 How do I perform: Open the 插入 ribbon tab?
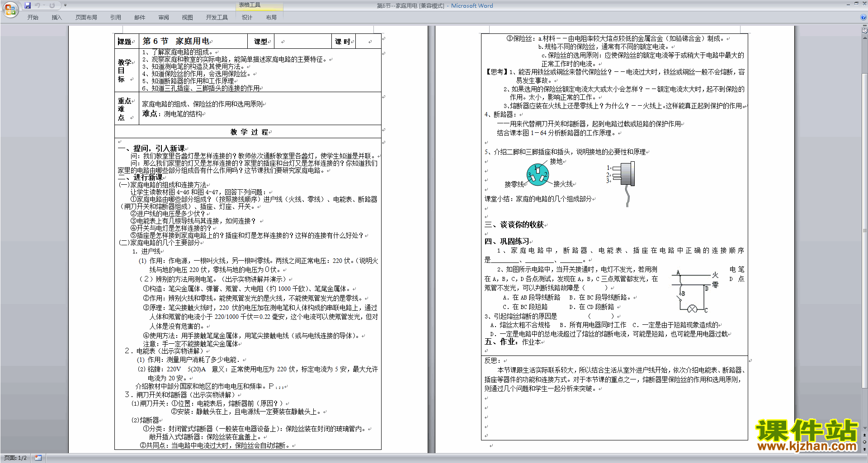click(57, 18)
